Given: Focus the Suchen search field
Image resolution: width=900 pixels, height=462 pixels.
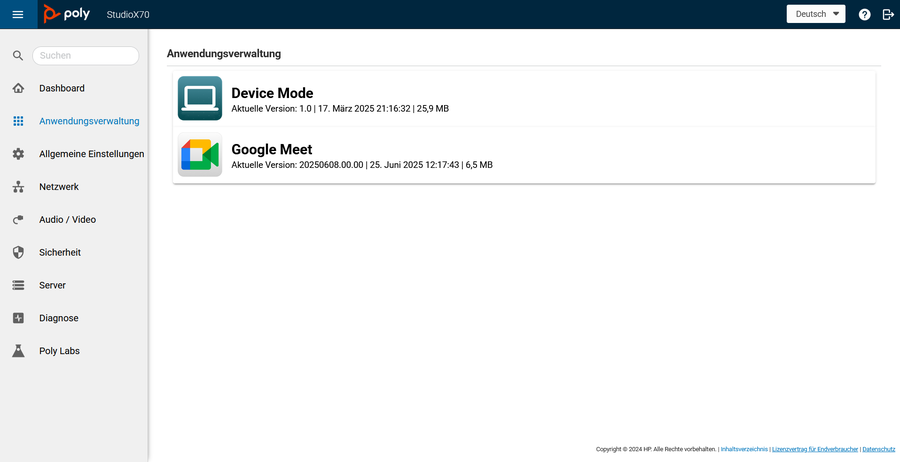Looking at the screenshot, I should pos(84,56).
